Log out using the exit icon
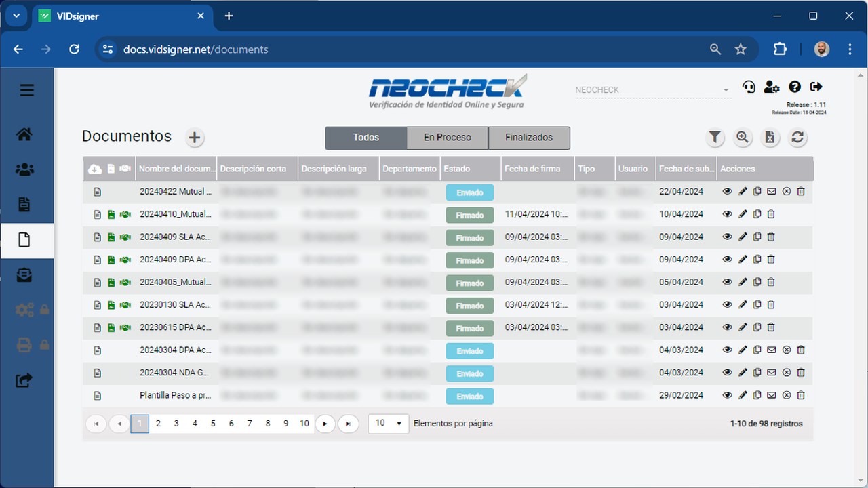 tap(816, 87)
